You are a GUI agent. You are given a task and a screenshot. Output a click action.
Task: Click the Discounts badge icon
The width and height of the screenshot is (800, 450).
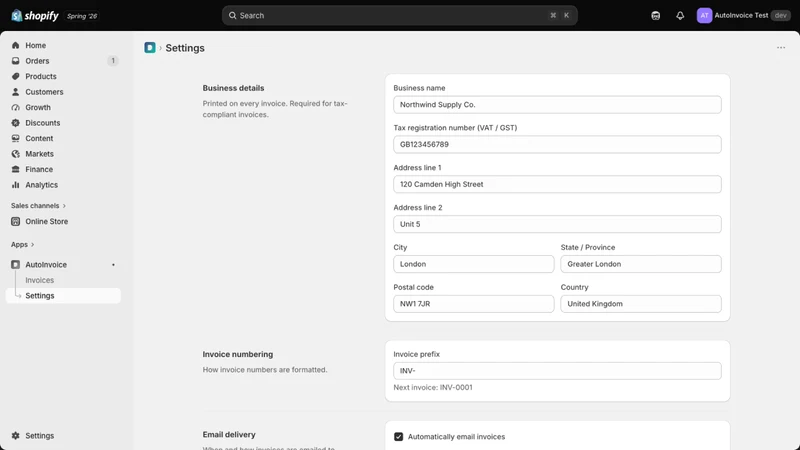[15, 123]
